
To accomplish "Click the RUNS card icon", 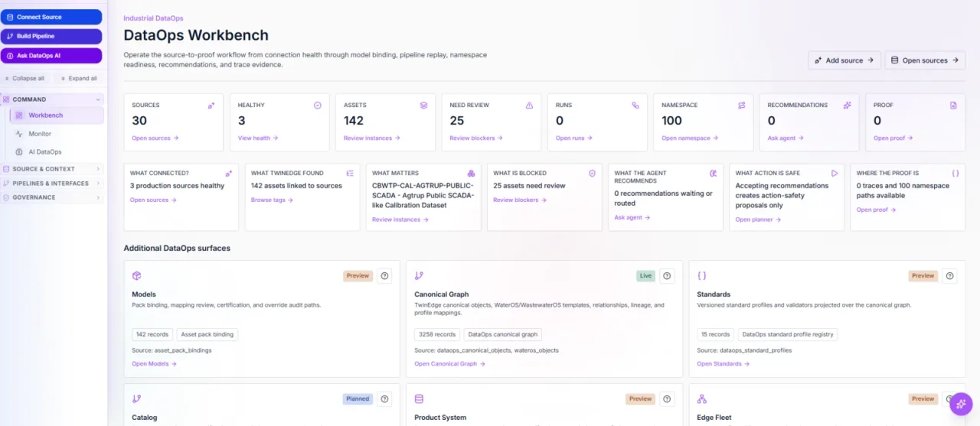I will (635, 106).
